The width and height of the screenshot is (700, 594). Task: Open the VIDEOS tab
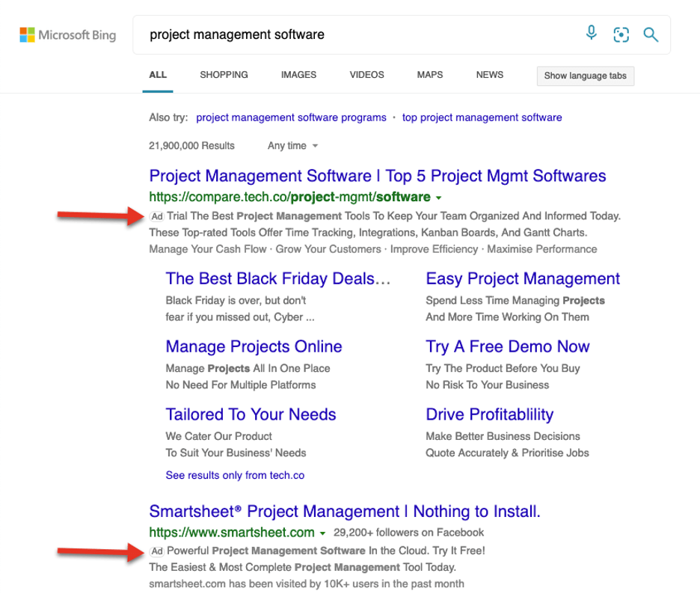(366, 75)
